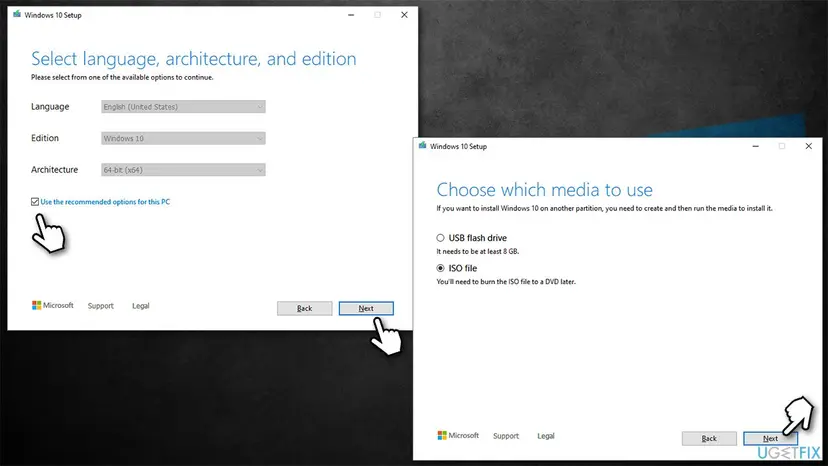Open Legal link in the language window
This screenshot has height=466, width=828.
[x=140, y=306]
